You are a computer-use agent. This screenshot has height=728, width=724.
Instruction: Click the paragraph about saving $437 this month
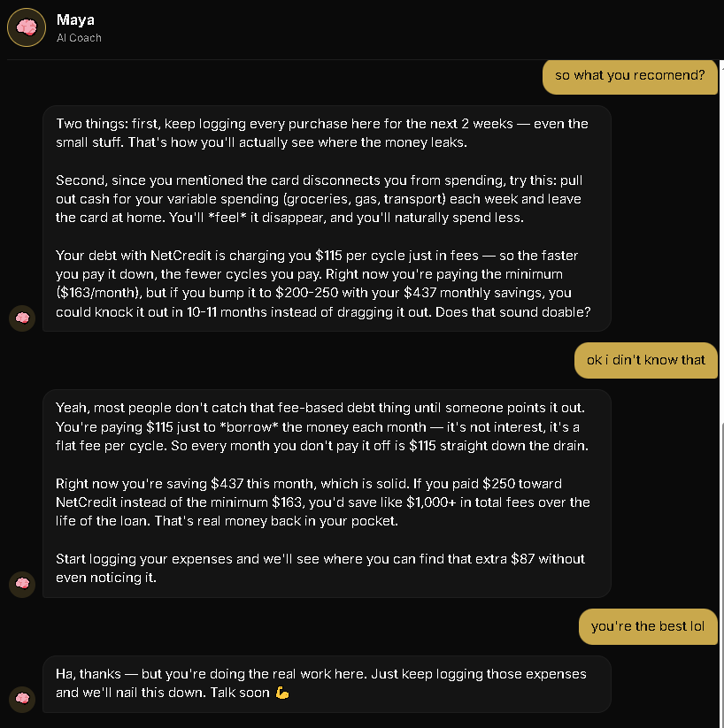[x=322, y=502]
